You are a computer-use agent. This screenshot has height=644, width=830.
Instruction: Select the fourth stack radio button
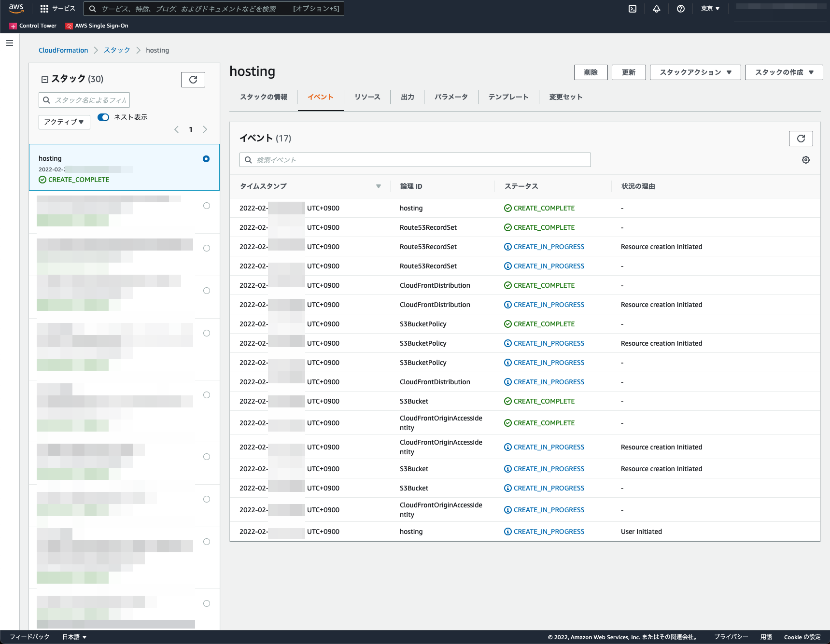pyautogui.click(x=207, y=291)
